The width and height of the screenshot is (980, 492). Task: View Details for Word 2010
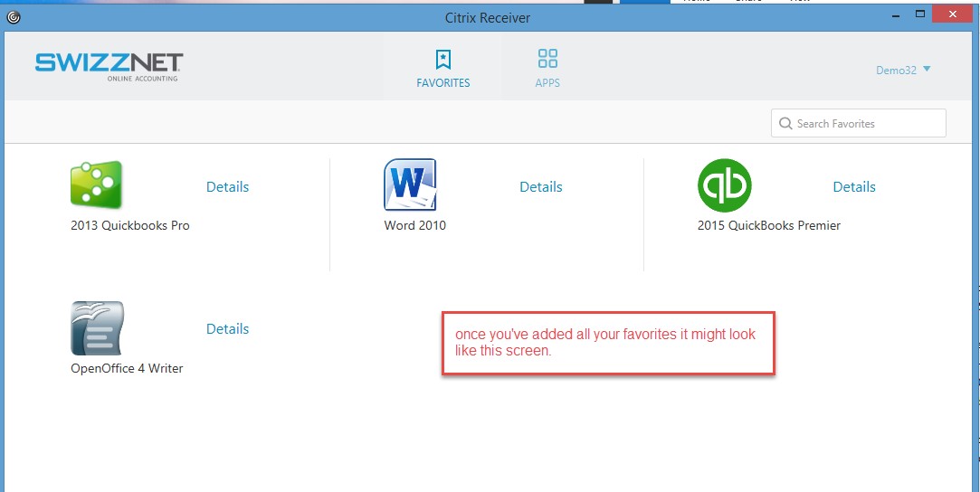pos(540,186)
